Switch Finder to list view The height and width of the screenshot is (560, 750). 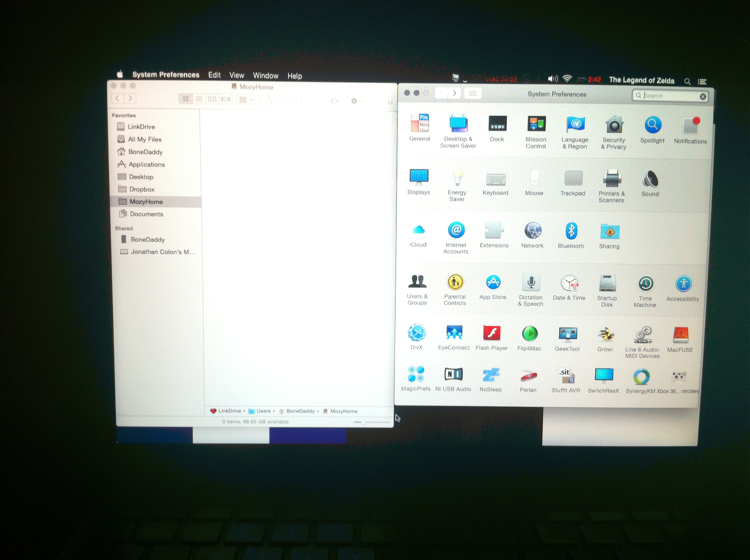(x=199, y=99)
